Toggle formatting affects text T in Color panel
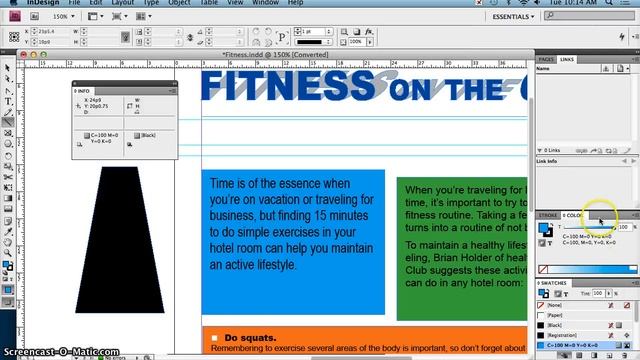This screenshot has height=360, width=640. point(550,243)
